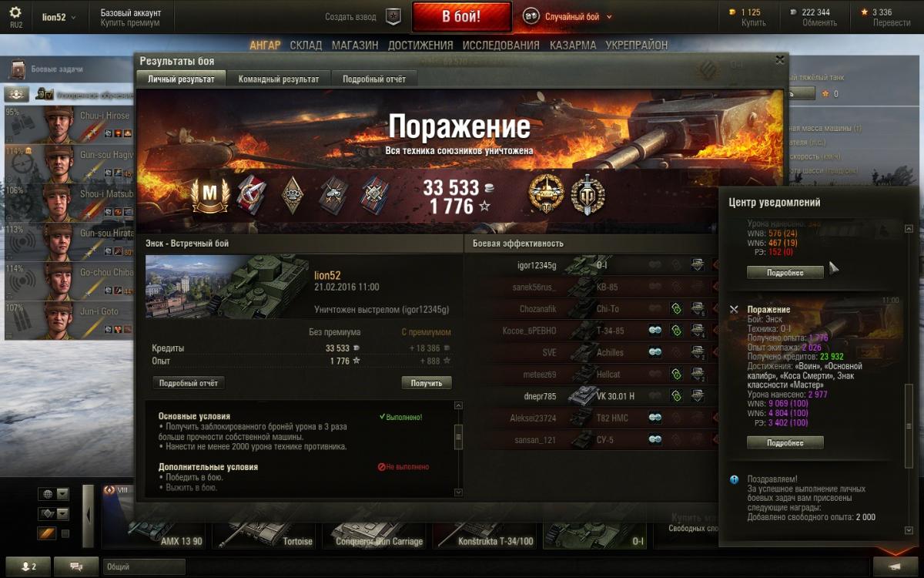This screenshot has height=578, width=924.
Task: Open the ИССЛЕДОВАНИЯ menu section
Action: [x=501, y=45]
